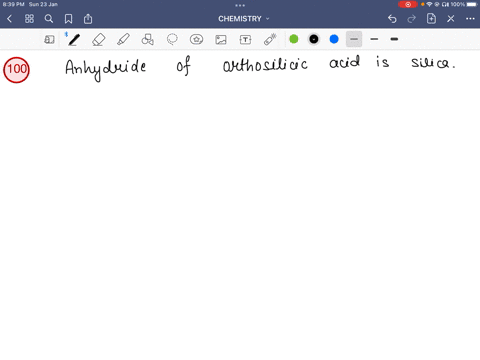Open the Elements sticker tool
The height and width of the screenshot is (360, 480).
click(197, 39)
